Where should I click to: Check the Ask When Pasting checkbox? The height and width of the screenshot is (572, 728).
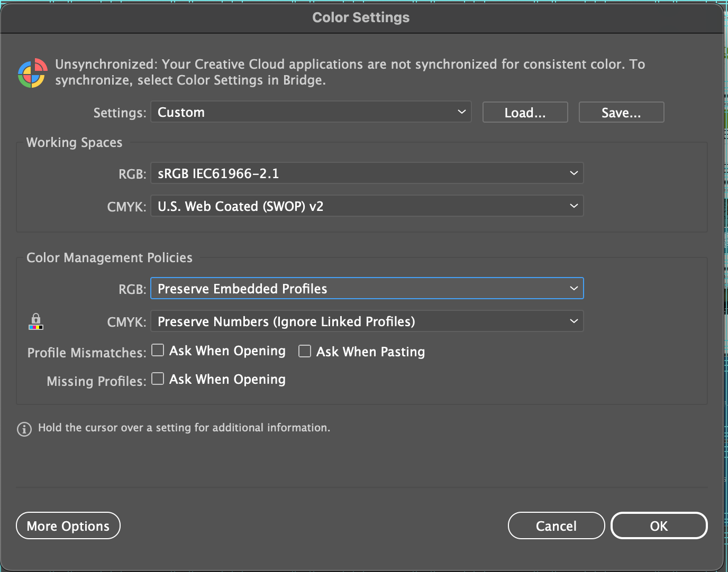305,351
